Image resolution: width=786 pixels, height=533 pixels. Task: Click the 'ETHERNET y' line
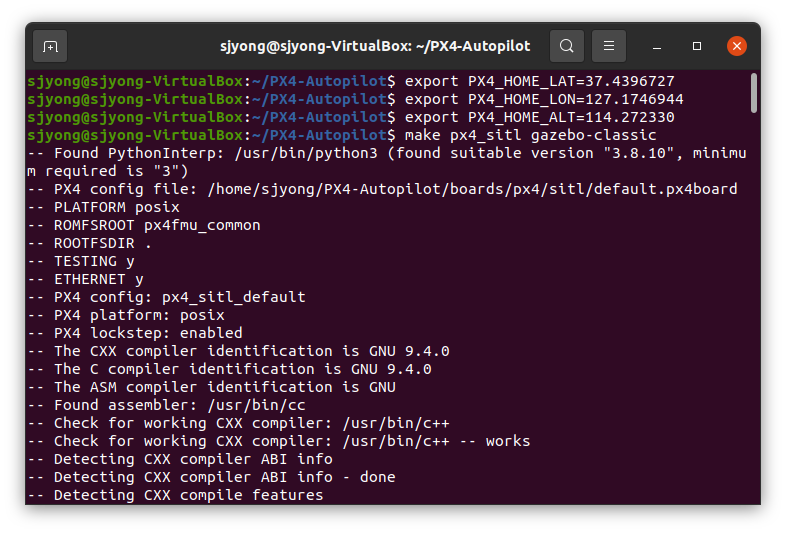coord(85,279)
